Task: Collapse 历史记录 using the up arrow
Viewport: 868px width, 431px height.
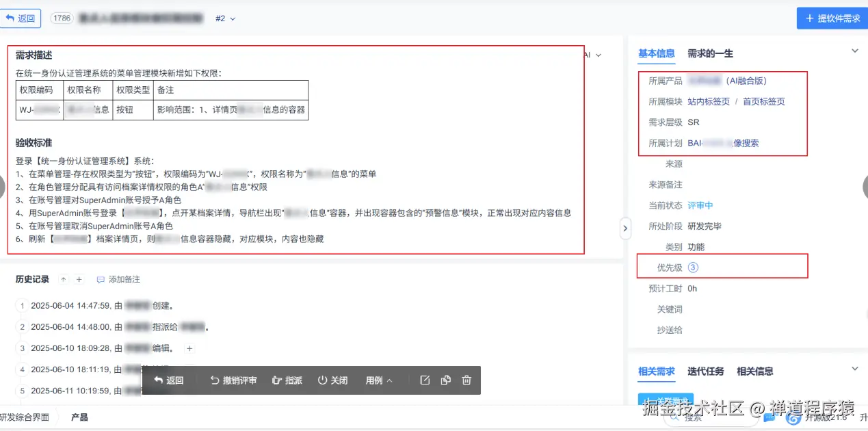Action: (62, 278)
